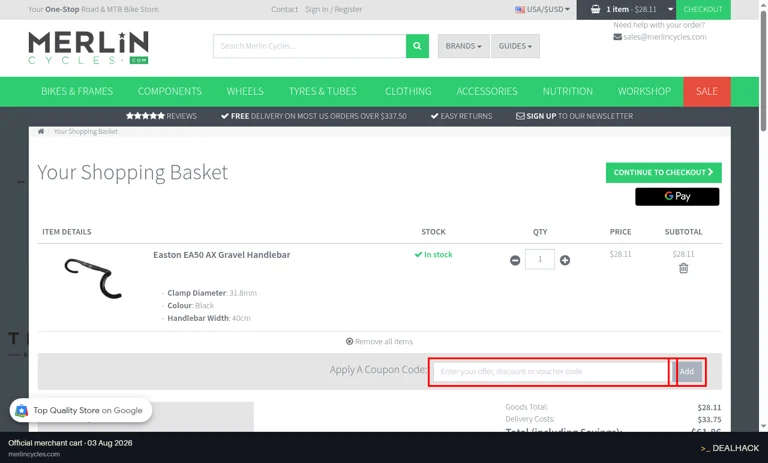Click the Goods Total $28.11 value
768x463 pixels.
[709, 408]
